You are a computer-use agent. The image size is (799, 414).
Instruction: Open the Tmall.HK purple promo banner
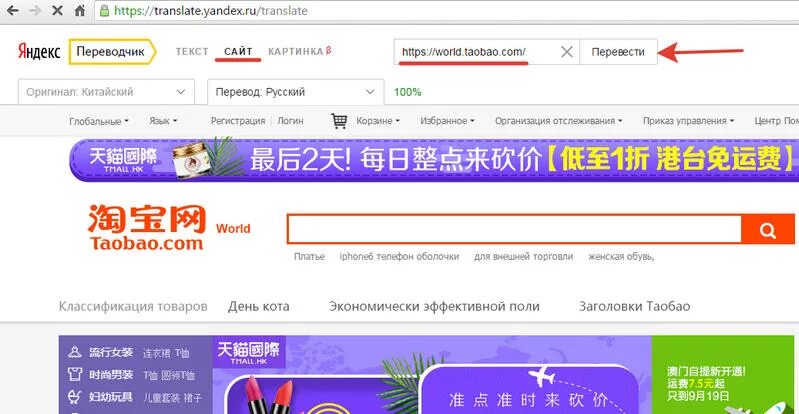434,159
